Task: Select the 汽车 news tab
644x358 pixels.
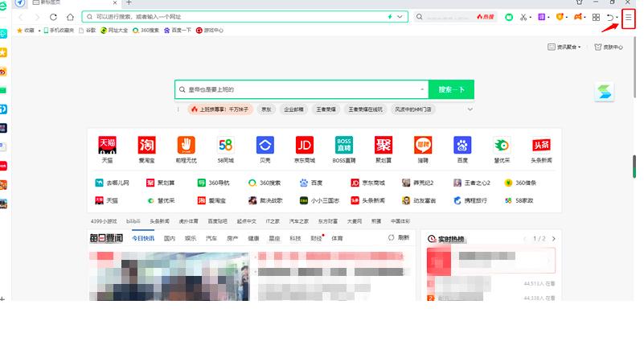Action: (x=211, y=238)
